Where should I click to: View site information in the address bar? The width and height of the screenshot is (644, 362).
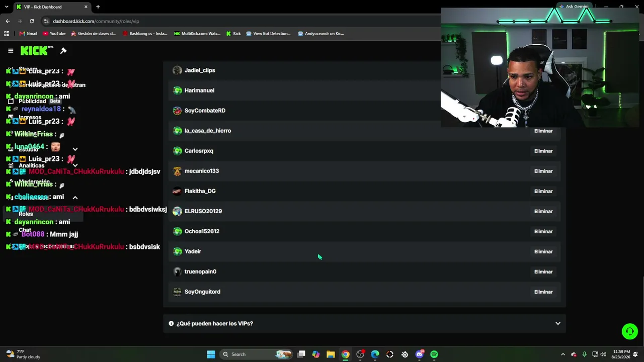[46, 21]
